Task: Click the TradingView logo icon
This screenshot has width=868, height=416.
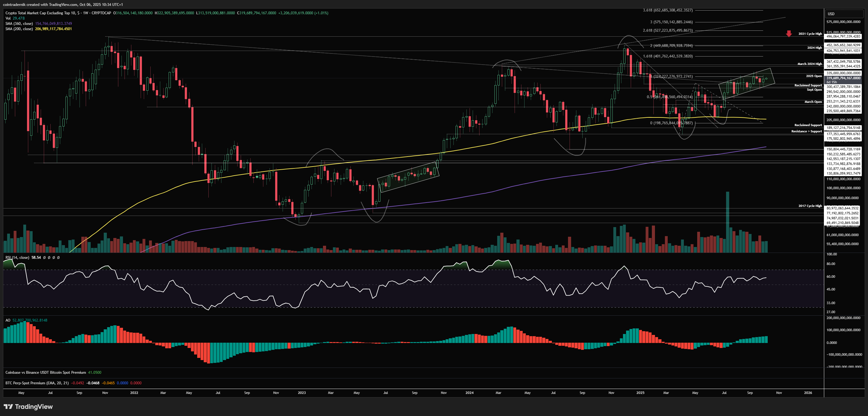Action: 8,407
